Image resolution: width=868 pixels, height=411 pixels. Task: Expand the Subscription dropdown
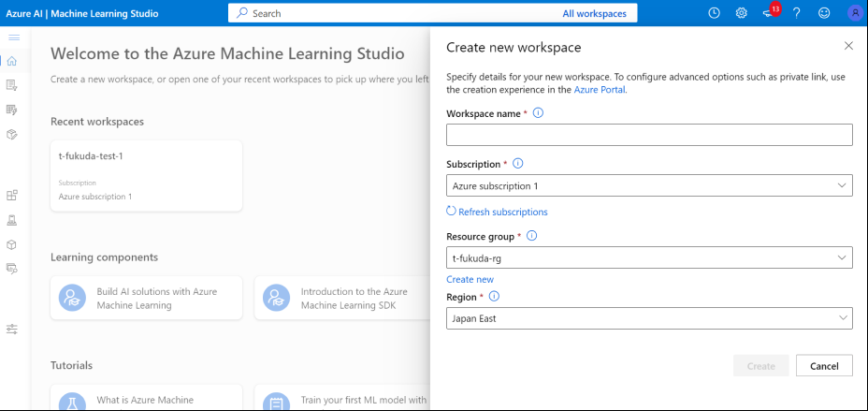(x=649, y=186)
